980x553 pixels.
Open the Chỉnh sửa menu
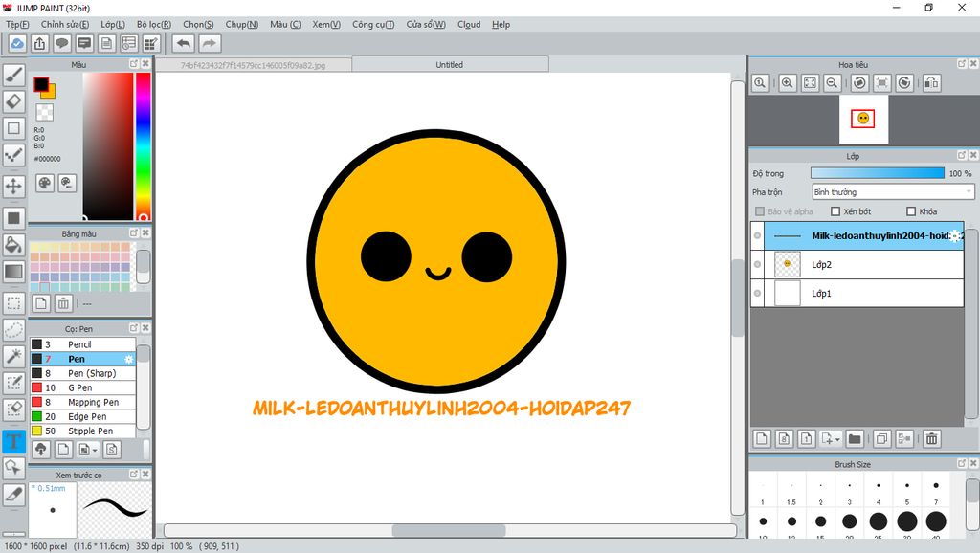tap(65, 24)
